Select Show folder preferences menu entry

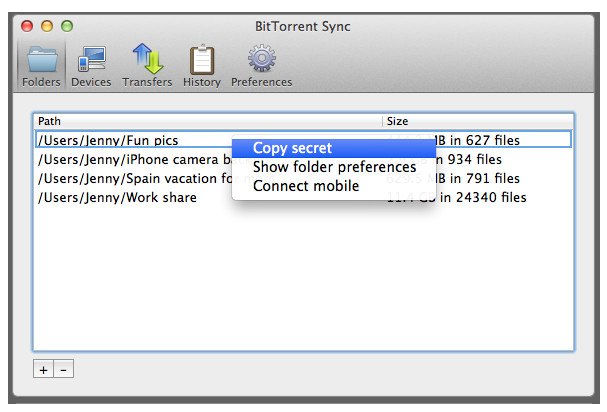coord(334,167)
